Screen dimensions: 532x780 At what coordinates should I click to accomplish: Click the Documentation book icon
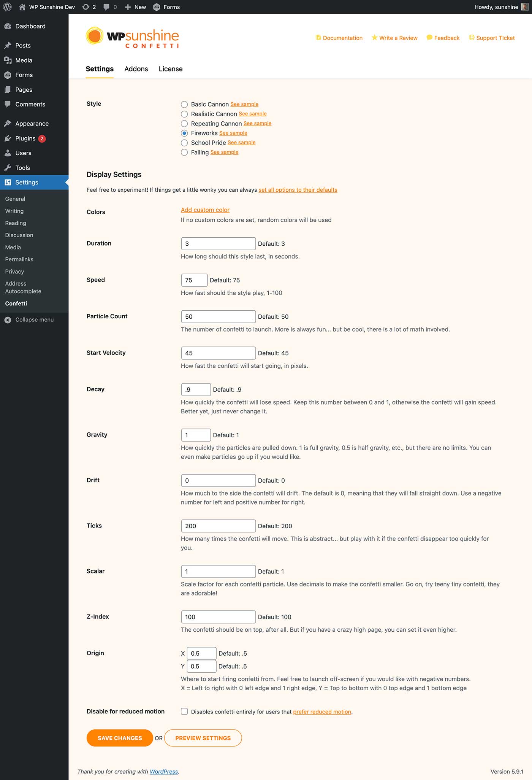pos(318,38)
